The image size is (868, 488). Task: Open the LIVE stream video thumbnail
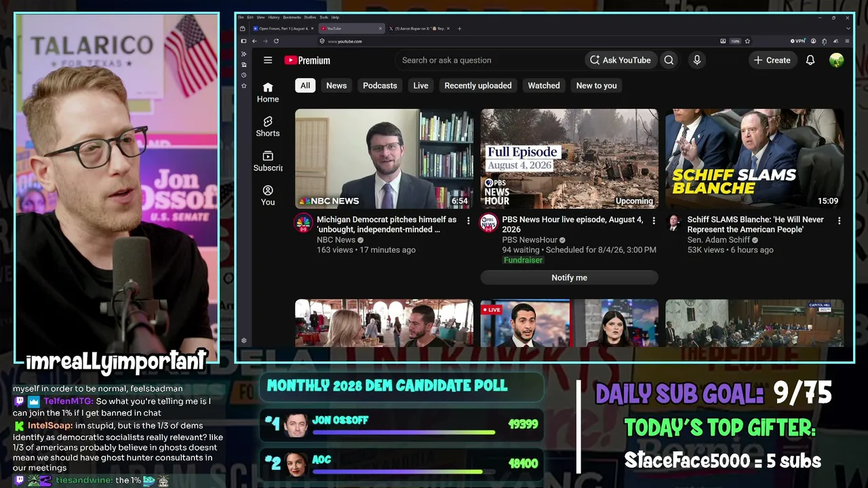click(569, 323)
